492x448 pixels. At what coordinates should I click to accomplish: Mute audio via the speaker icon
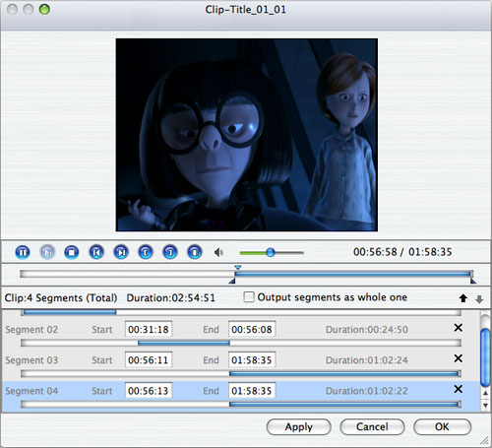click(218, 252)
